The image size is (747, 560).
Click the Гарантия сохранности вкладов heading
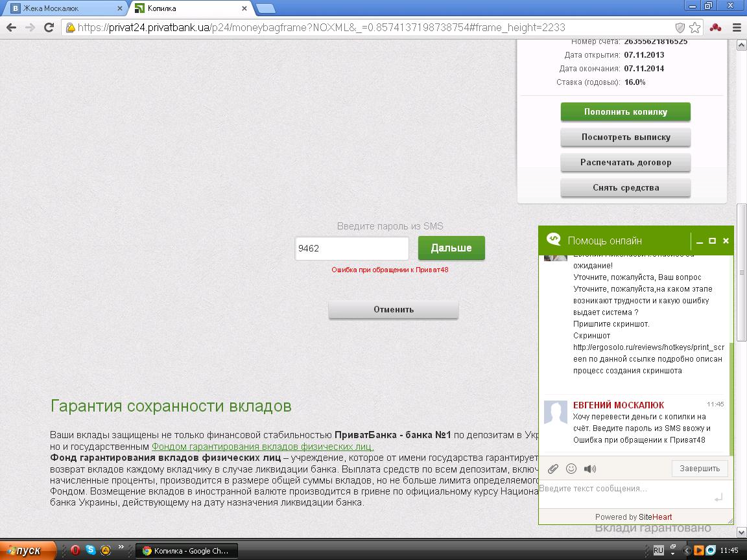pos(171,406)
